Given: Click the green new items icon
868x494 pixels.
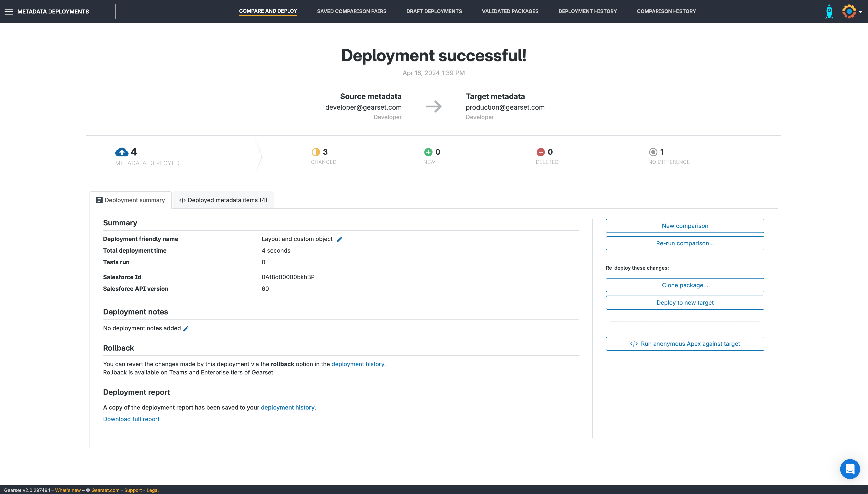Looking at the screenshot, I should tap(428, 152).
